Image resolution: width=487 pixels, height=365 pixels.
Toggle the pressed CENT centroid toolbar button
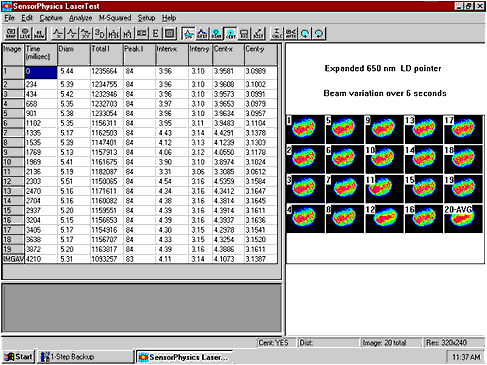point(230,33)
